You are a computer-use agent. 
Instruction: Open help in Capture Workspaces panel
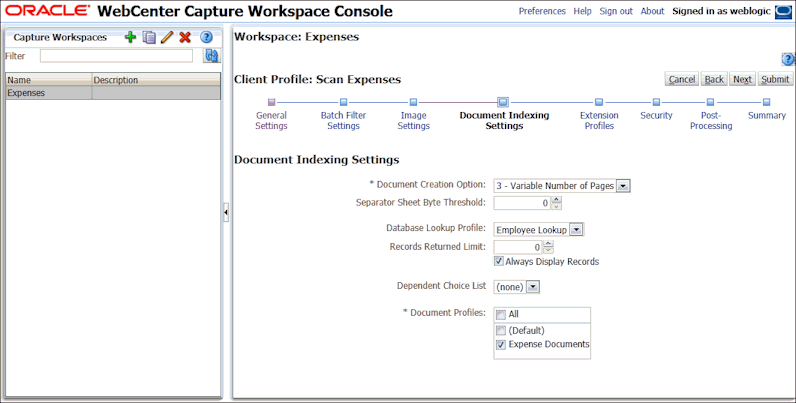pos(206,37)
